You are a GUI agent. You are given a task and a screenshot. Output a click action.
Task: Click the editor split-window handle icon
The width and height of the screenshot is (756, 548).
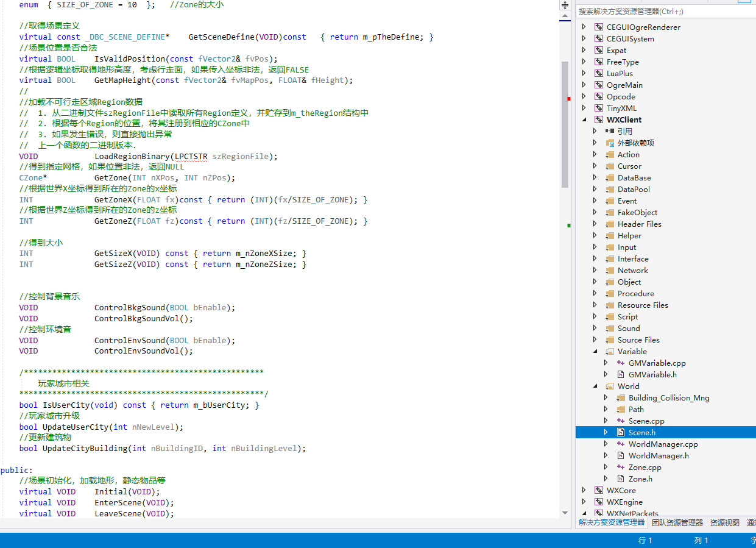point(565,5)
